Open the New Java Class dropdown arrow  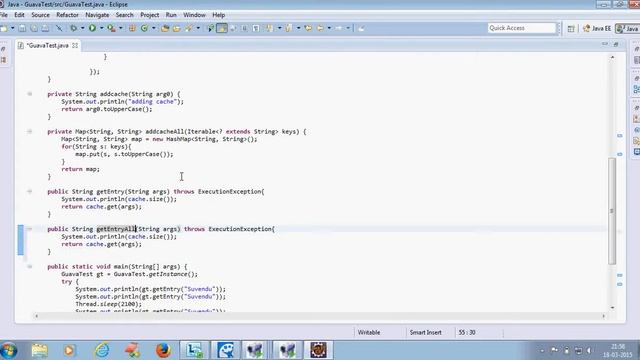point(154,28)
